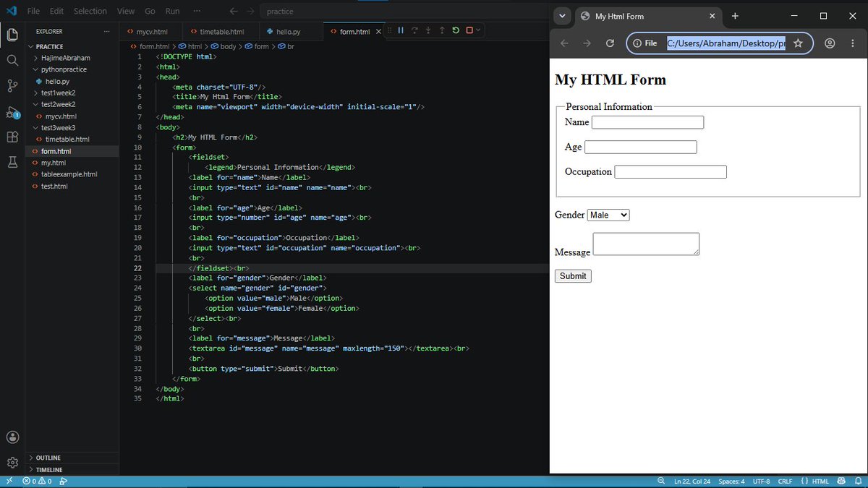Viewport: 868px width, 488px height.
Task: Expand the HajimeAbraham folder
Action: 72,58
